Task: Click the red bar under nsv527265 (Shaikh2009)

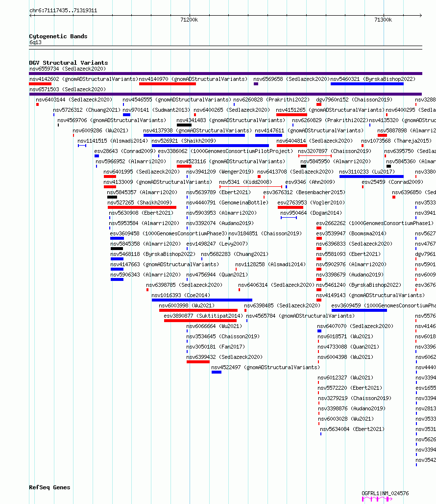Action: pos(142,207)
